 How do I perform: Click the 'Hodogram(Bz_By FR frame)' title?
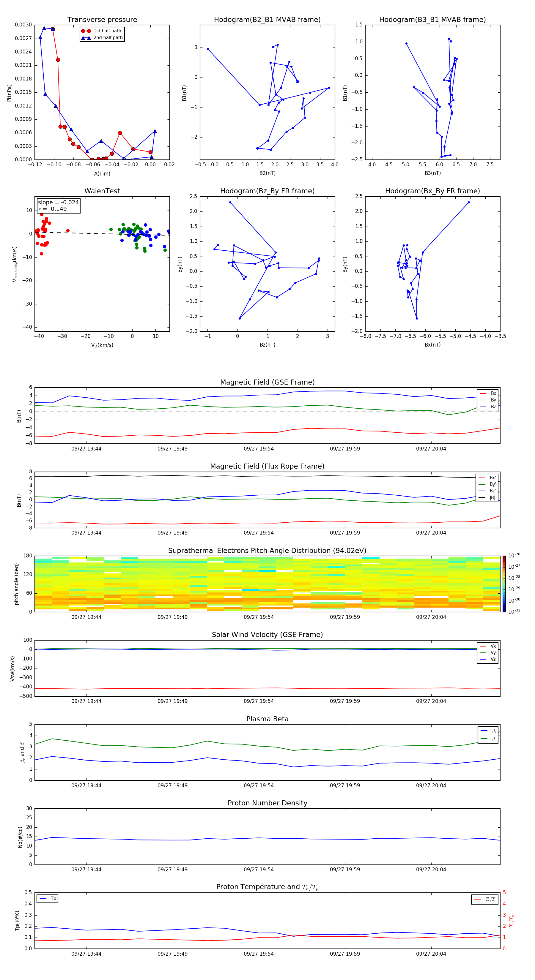click(267, 191)
